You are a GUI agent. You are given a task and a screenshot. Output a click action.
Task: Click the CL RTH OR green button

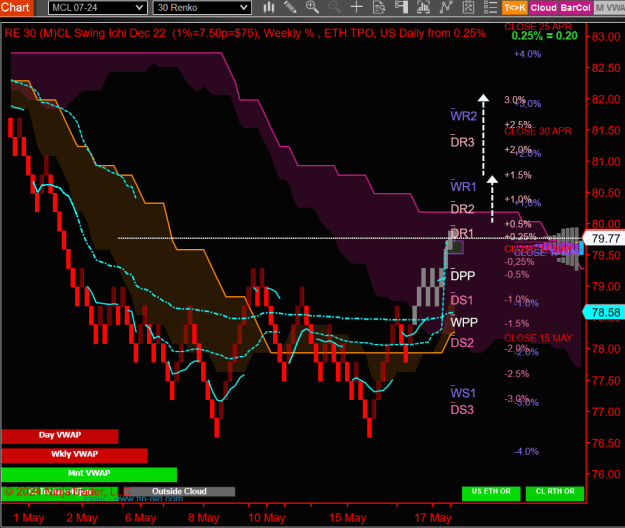(x=555, y=493)
